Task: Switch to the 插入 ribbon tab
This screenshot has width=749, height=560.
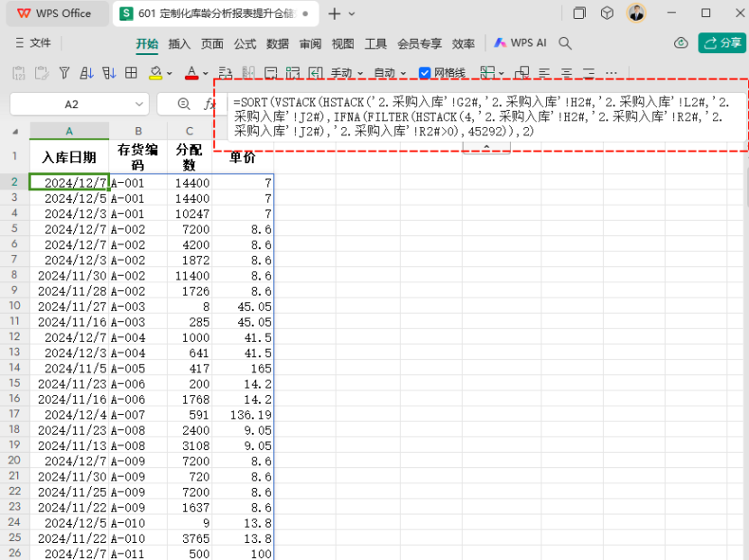Action: click(180, 43)
